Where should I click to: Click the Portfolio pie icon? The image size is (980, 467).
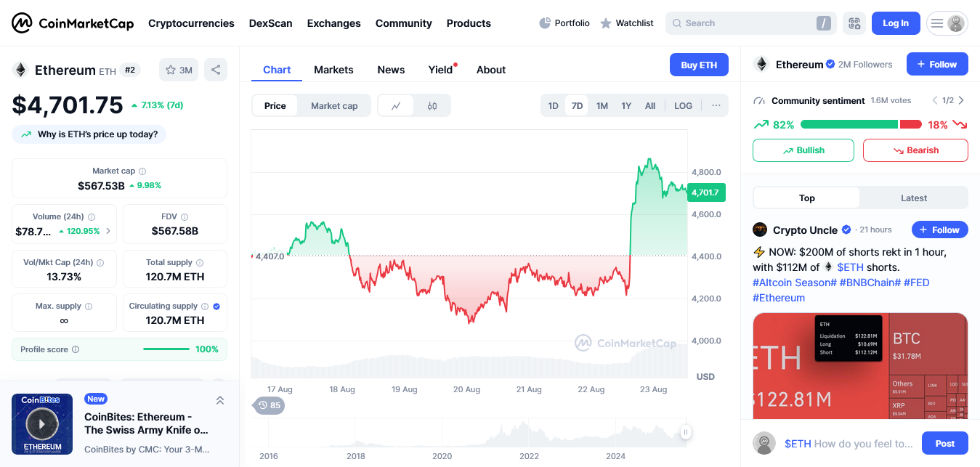[x=545, y=23]
